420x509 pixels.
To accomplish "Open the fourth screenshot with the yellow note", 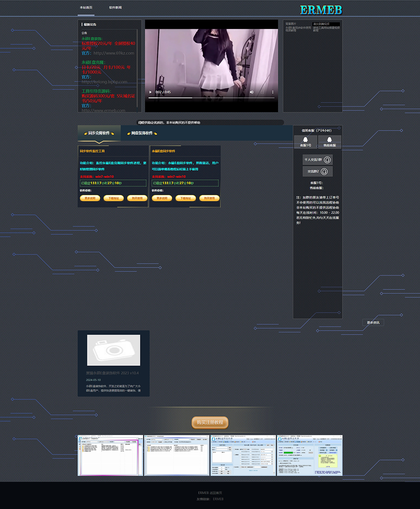I will click(310, 456).
